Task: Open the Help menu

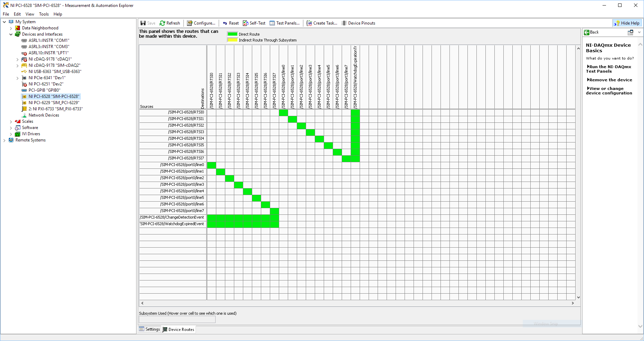Action: pyautogui.click(x=58, y=14)
